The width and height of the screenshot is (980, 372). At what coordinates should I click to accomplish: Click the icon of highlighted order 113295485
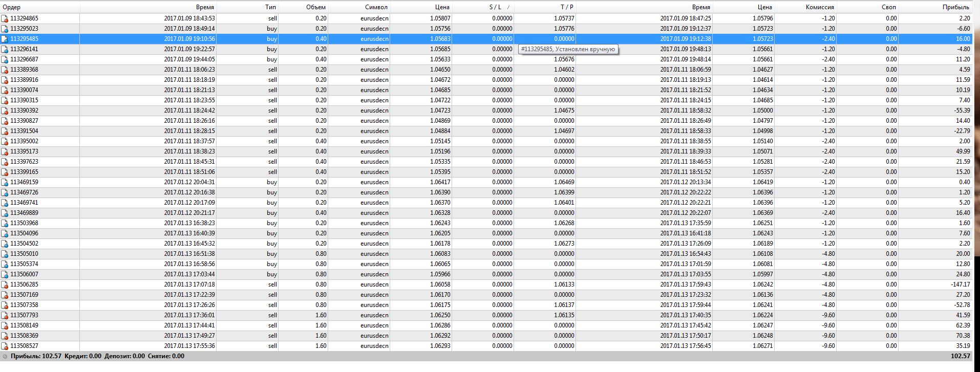tap(5, 39)
